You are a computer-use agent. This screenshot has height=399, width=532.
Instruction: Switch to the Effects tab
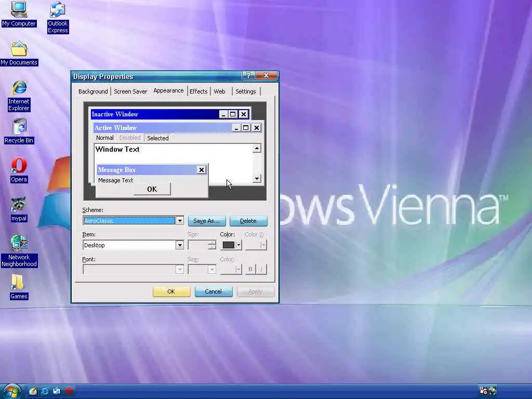[198, 91]
